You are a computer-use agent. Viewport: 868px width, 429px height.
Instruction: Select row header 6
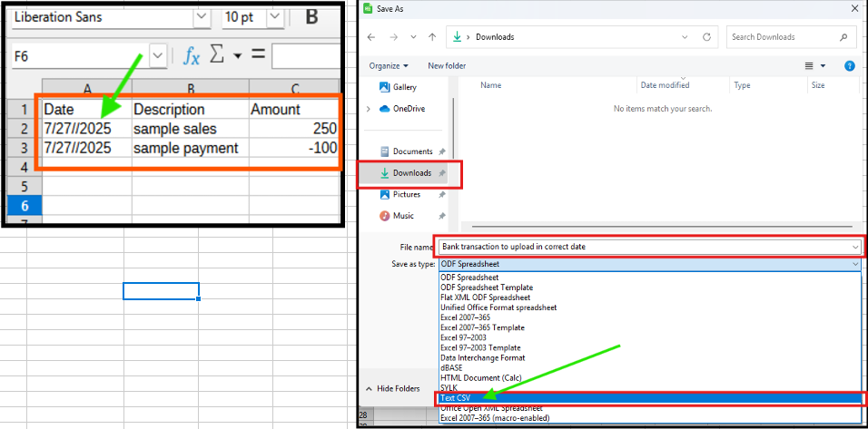(x=24, y=206)
